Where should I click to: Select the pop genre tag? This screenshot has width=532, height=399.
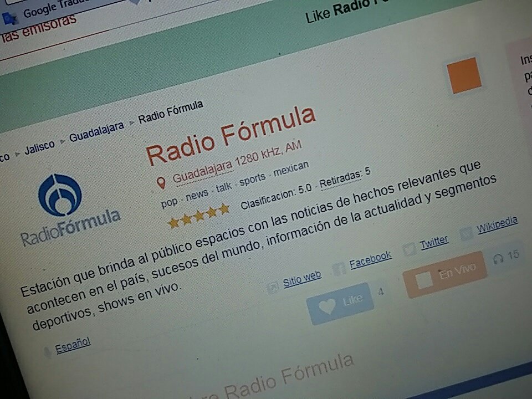point(169,203)
